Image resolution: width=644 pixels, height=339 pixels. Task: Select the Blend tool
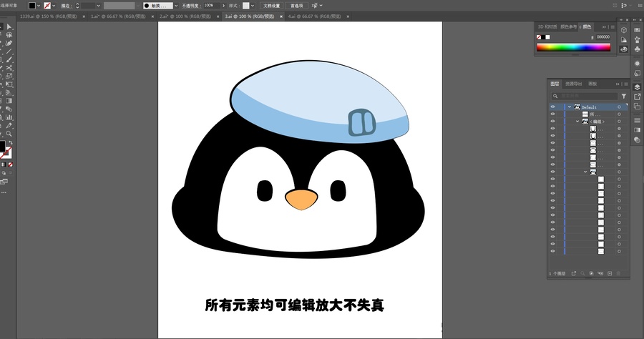point(9,109)
